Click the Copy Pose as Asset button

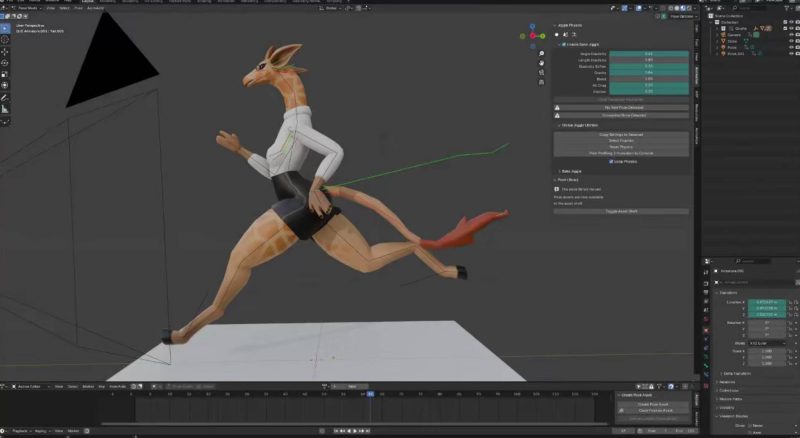[x=653, y=410]
